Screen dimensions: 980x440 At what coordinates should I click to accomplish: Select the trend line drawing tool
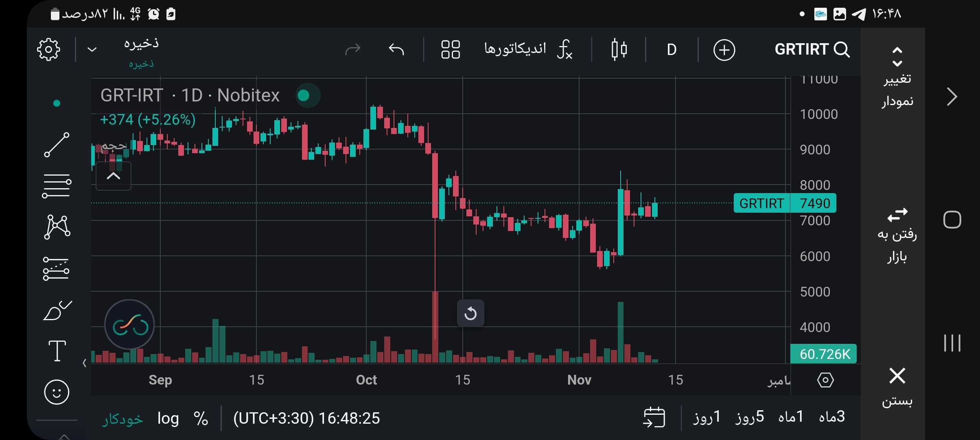[57, 145]
